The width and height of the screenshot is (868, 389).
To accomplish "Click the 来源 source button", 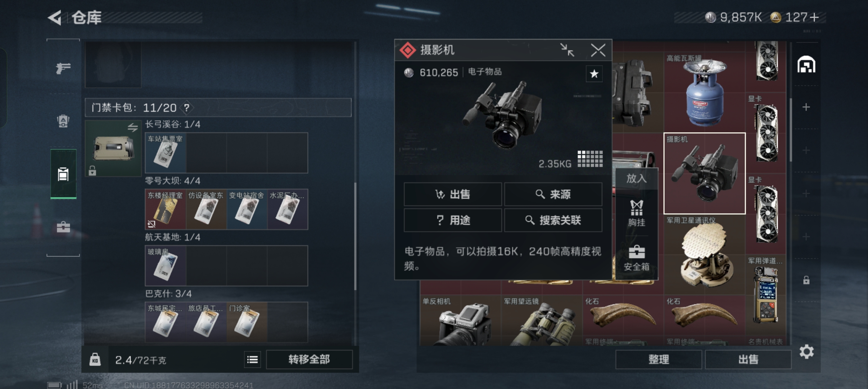I will pyautogui.click(x=553, y=194).
